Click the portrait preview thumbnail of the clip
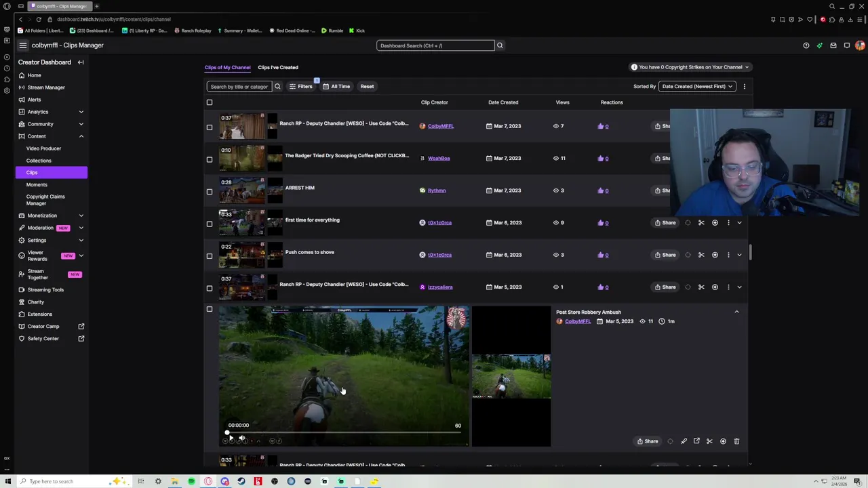This screenshot has width=868, height=488. [511, 376]
